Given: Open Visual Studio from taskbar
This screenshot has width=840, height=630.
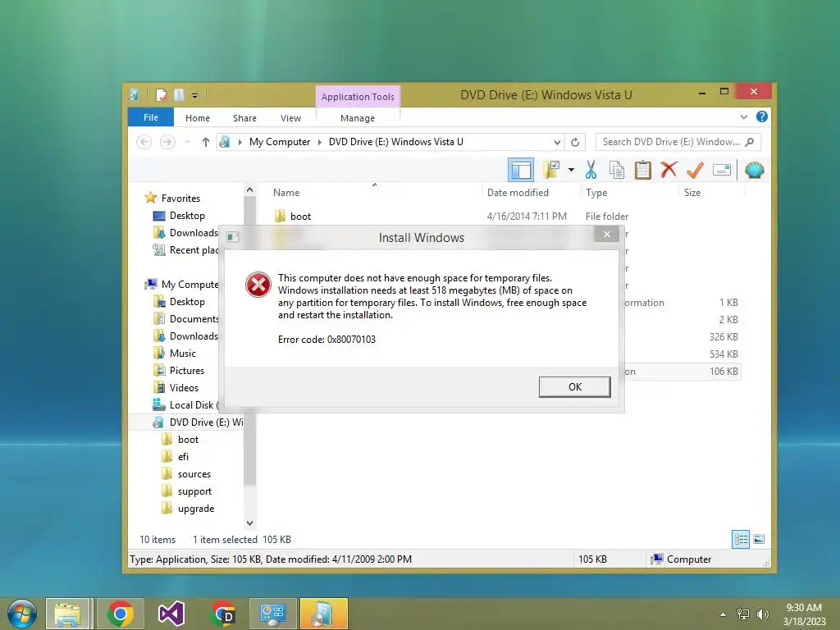Looking at the screenshot, I should tap(171, 614).
